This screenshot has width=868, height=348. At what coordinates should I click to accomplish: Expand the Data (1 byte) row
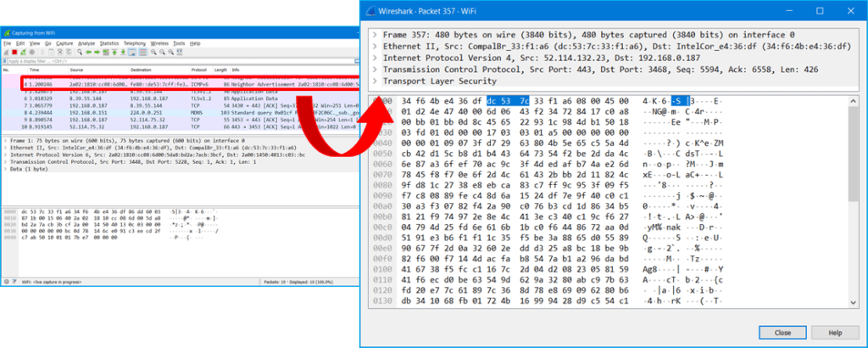[x=5, y=168]
